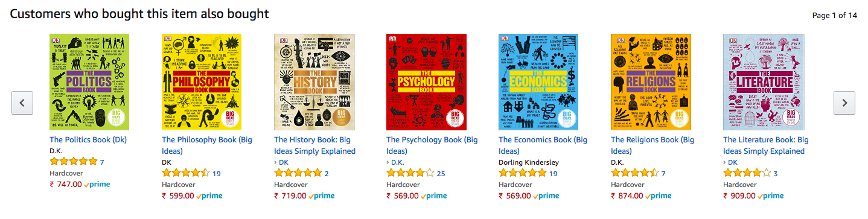Open The Literature Book title link
The width and height of the screenshot is (868, 219).
click(x=765, y=145)
